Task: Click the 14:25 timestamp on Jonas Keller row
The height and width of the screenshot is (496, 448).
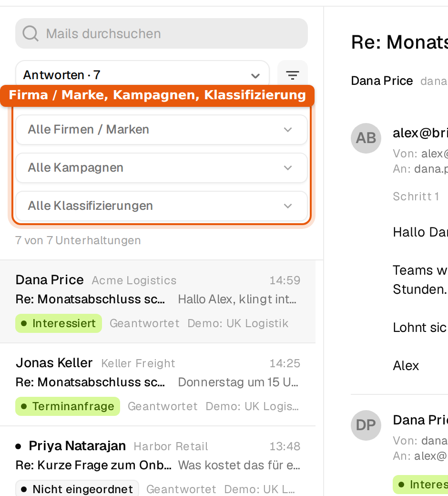Action: tap(285, 363)
